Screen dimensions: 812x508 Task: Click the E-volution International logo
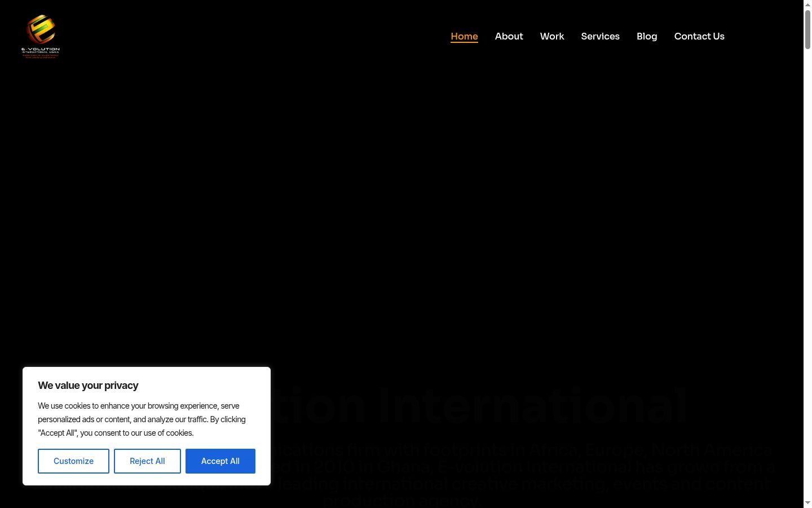[41, 36]
